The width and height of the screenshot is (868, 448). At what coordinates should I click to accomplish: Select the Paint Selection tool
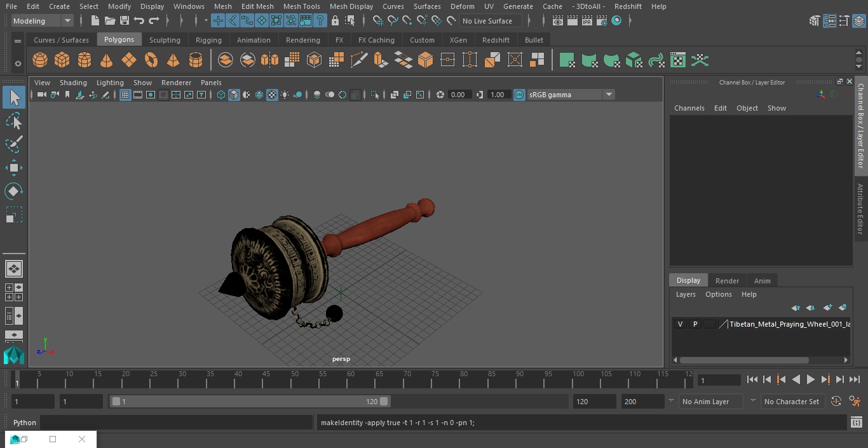pyautogui.click(x=14, y=144)
